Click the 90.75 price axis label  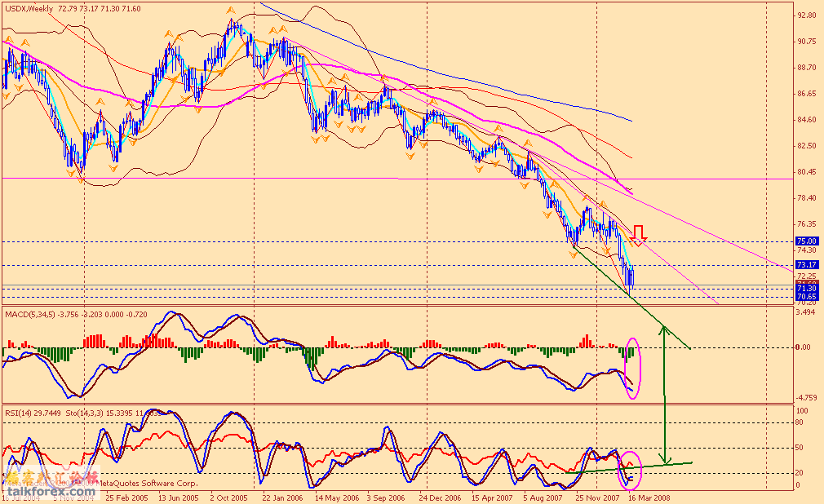pyautogui.click(x=806, y=42)
